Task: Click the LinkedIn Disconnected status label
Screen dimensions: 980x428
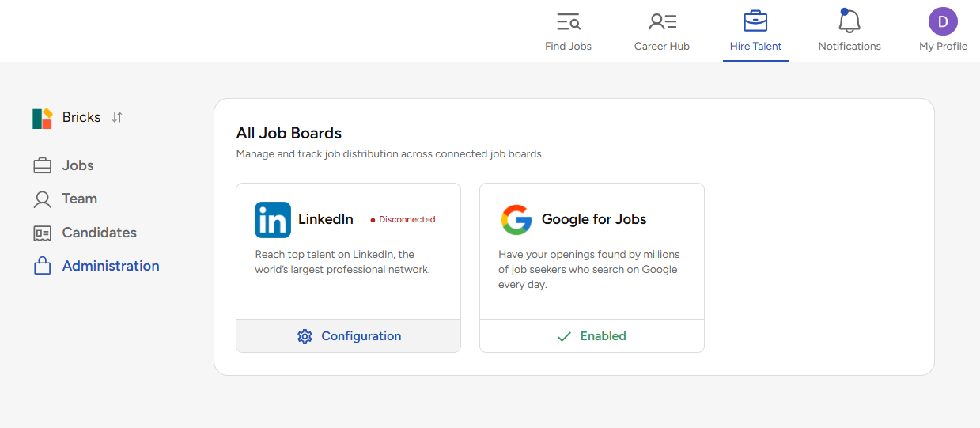Action: (403, 220)
